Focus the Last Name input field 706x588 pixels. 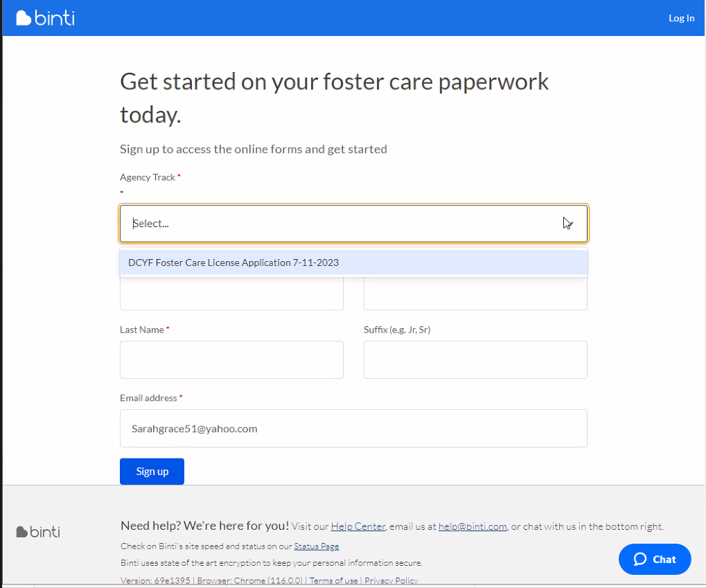[231, 359]
